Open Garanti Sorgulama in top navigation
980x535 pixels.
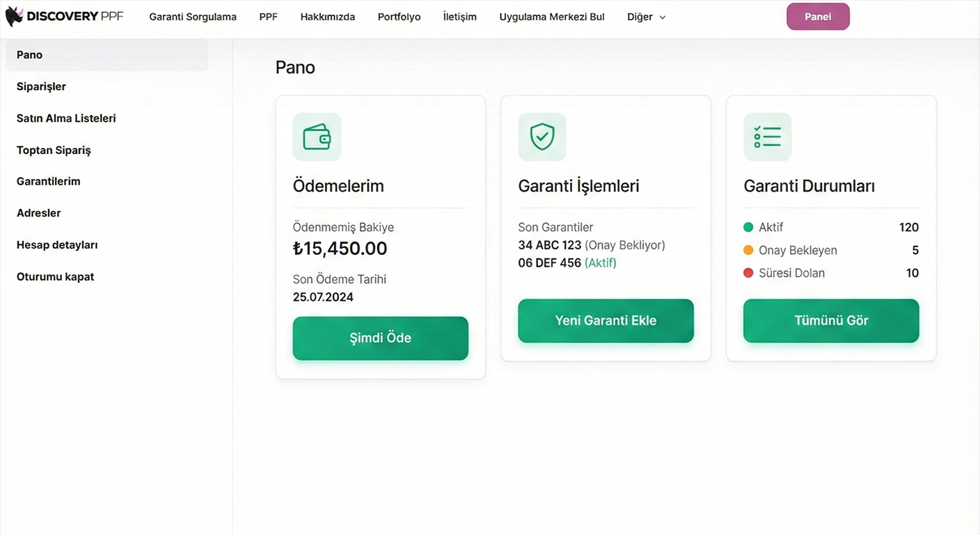click(x=193, y=17)
